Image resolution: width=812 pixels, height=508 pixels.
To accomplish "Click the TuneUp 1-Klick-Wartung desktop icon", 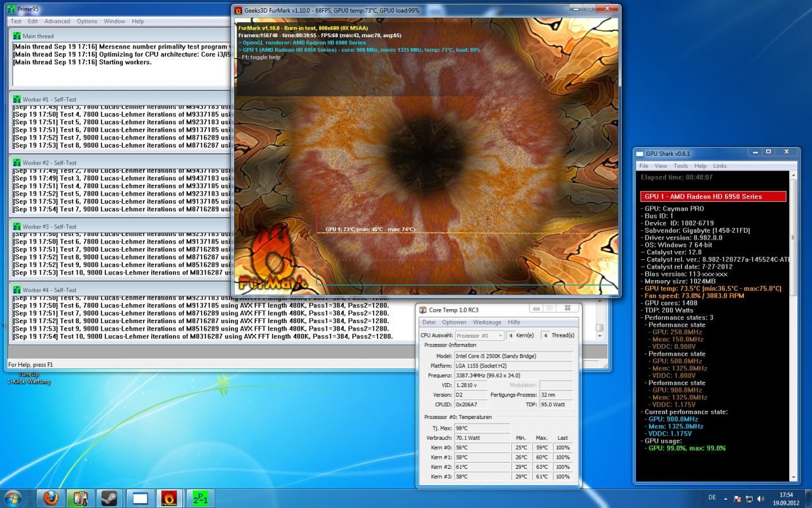I will tap(28, 378).
